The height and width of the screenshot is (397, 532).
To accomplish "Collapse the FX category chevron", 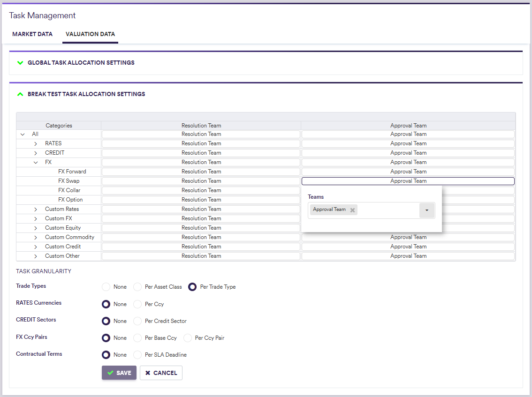I will click(x=36, y=162).
